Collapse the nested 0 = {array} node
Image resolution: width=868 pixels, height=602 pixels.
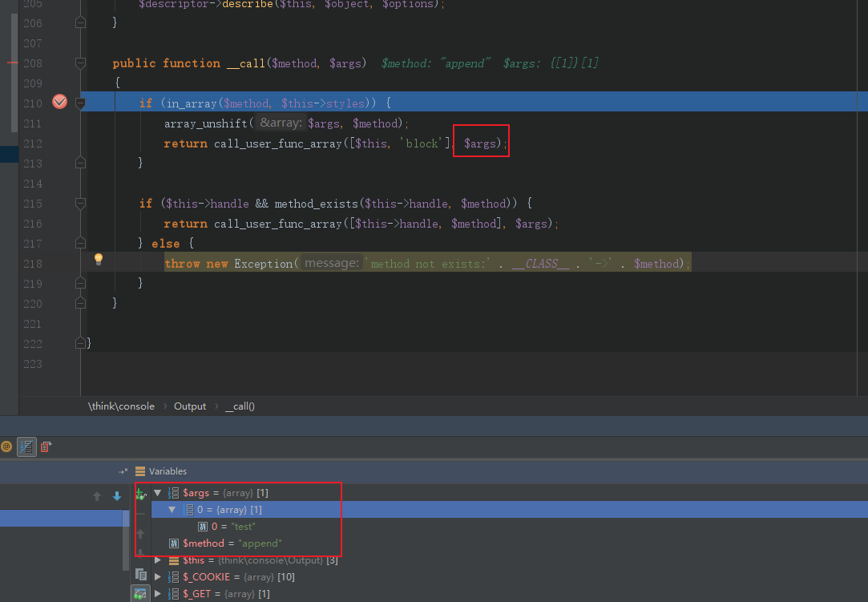(x=172, y=510)
